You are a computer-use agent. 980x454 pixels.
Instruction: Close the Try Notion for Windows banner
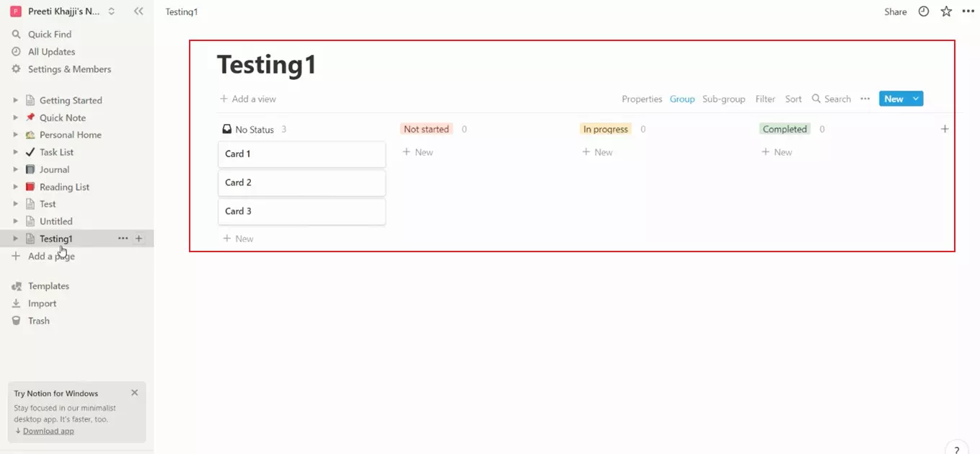tap(135, 393)
